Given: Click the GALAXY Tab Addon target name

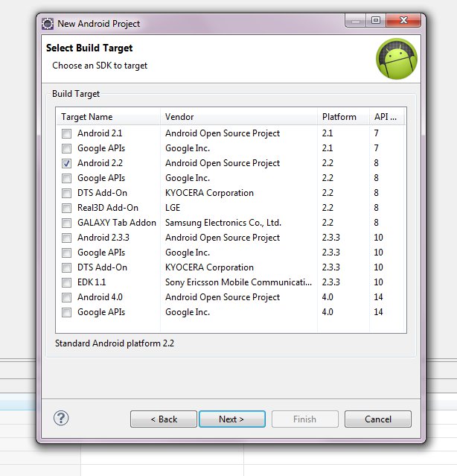Looking at the screenshot, I should point(117,223).
